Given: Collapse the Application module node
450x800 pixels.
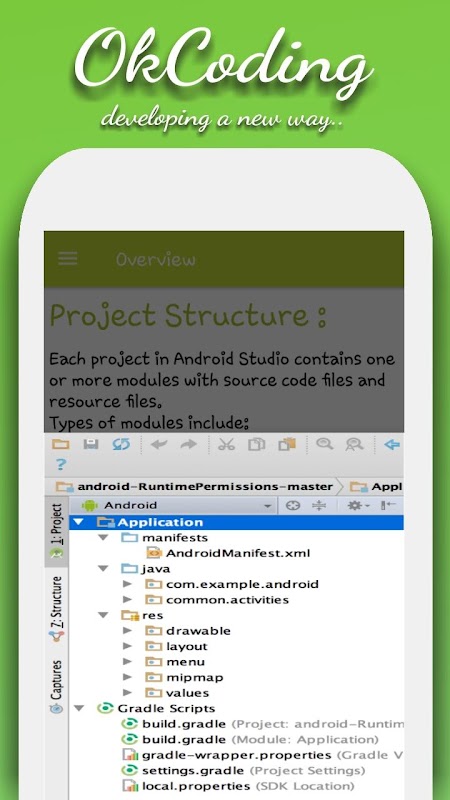Looking at the screenshot, I should coord(78,522).
